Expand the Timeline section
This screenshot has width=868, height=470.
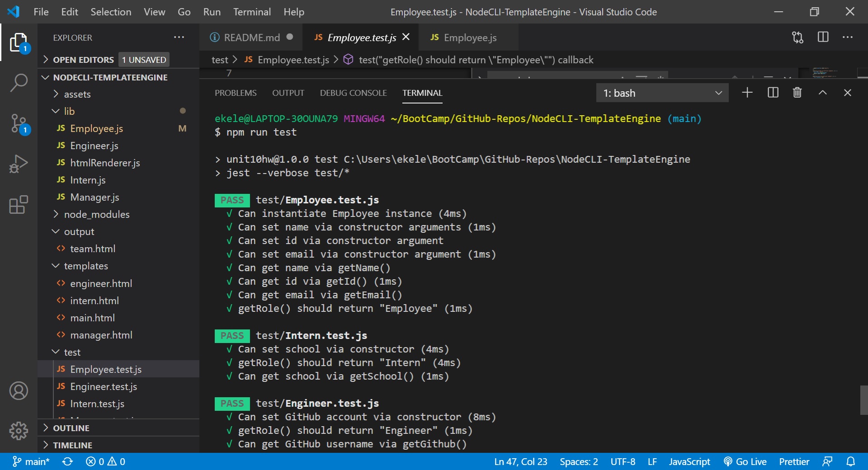pyautogui.click(x=118, y=445)
